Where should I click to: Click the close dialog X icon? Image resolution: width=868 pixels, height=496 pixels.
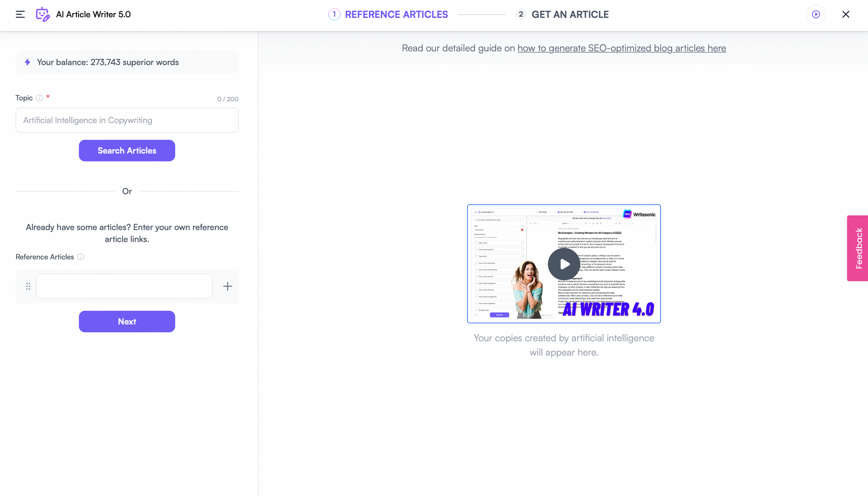[x=846, y=14]
